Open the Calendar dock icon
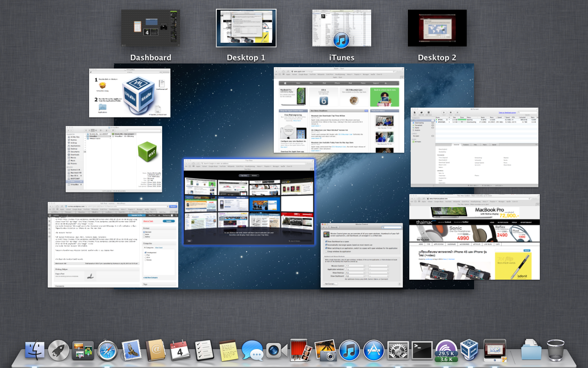This screenshot has width=588, height=368. [180, 351]
